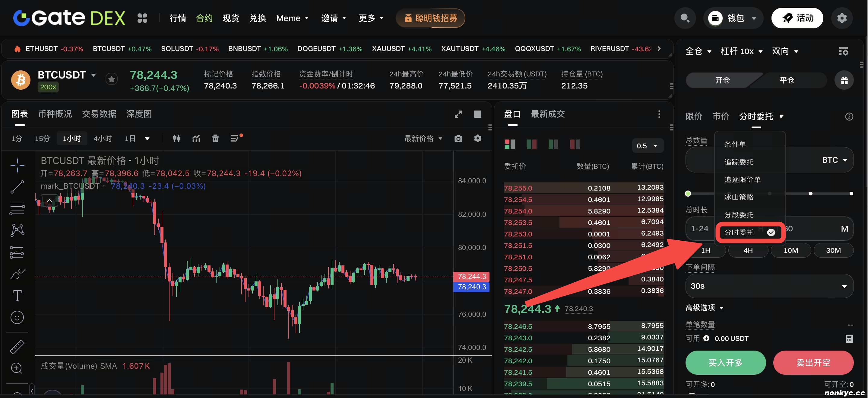
Task: Open the 最新价格 price type dropdown
Action: click(423, 138)
